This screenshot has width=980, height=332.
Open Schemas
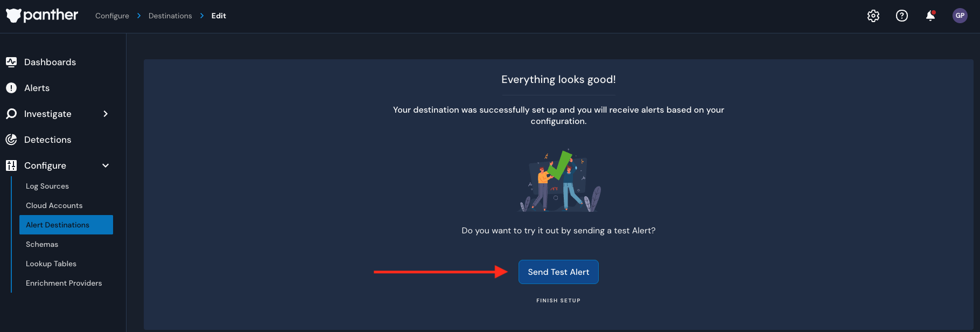(x=42, y=244)
